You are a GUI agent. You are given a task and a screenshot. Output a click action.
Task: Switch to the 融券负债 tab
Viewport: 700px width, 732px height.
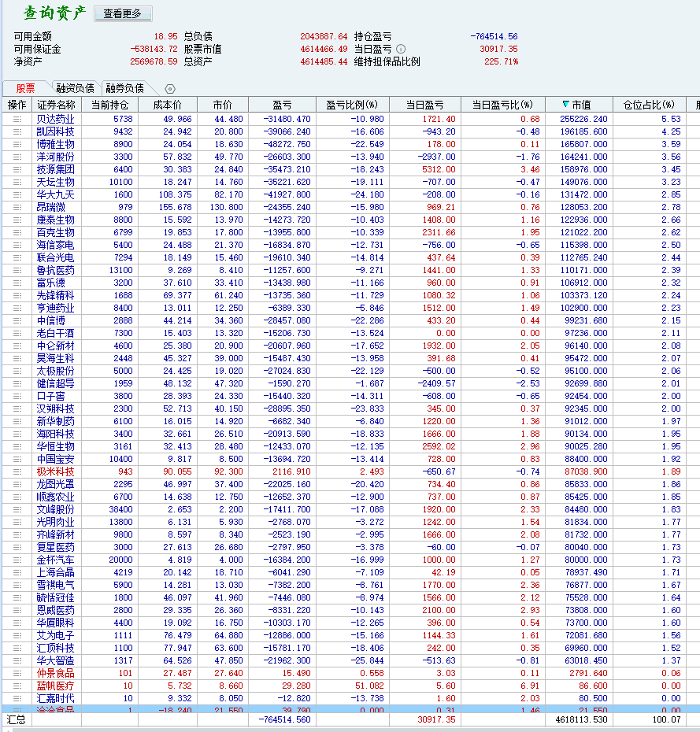pyautogui.click(x=124, y=88)
